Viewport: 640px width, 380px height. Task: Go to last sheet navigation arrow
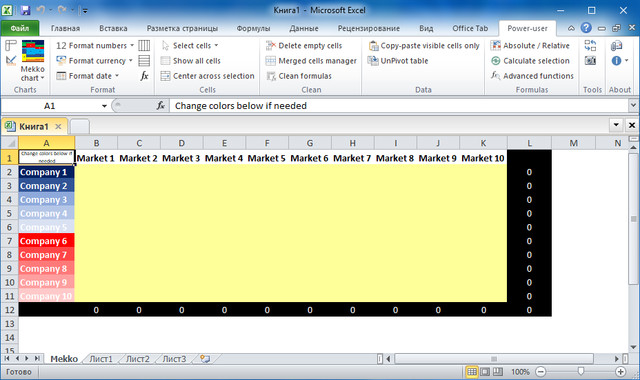37,358
